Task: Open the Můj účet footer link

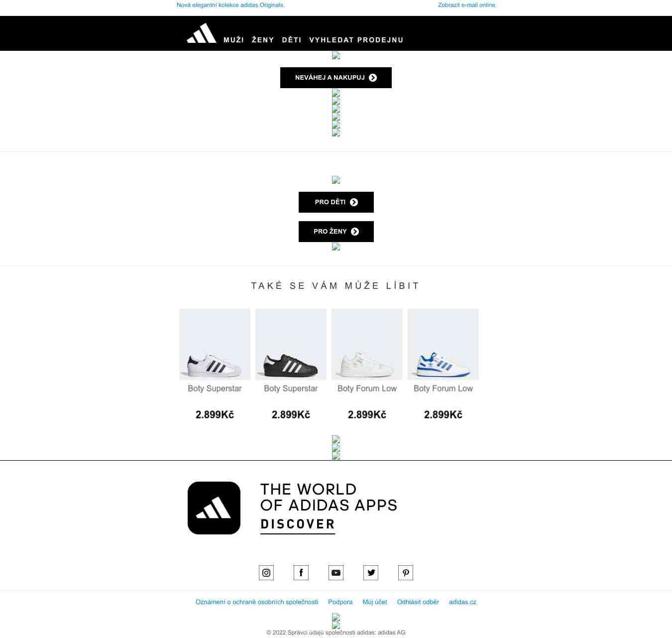Action: [375, 602]
